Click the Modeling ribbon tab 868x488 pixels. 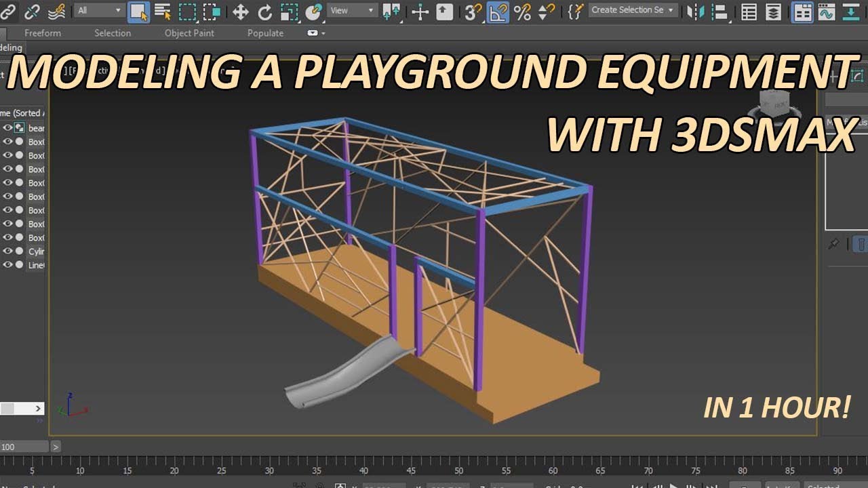point(12,47)
